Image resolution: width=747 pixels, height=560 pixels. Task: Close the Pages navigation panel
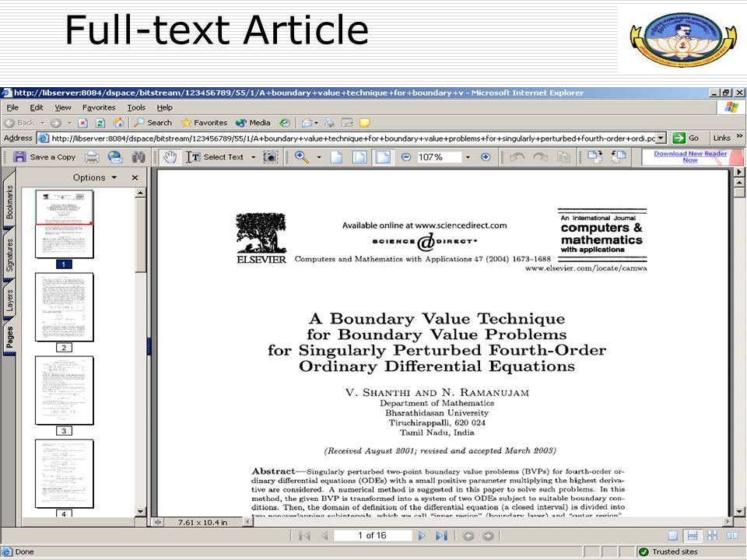(135, 177)
